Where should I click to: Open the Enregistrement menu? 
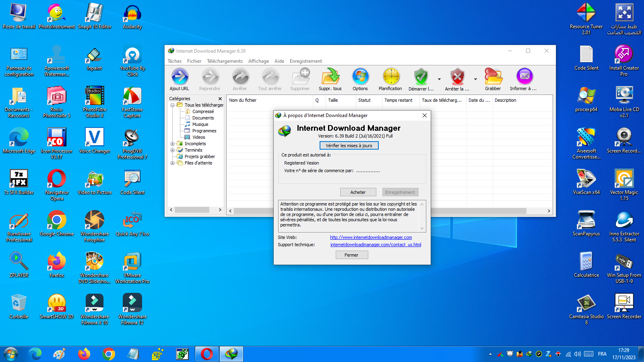(306, 61)
